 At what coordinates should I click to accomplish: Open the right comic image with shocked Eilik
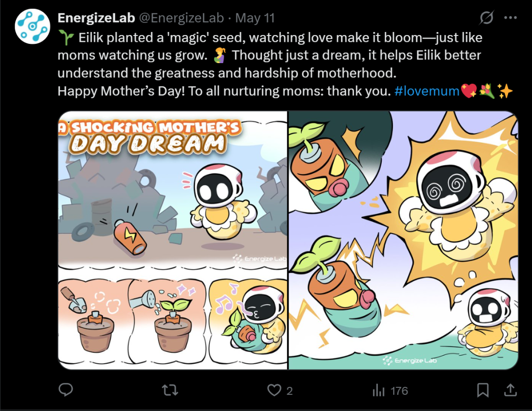click(403, 240)
